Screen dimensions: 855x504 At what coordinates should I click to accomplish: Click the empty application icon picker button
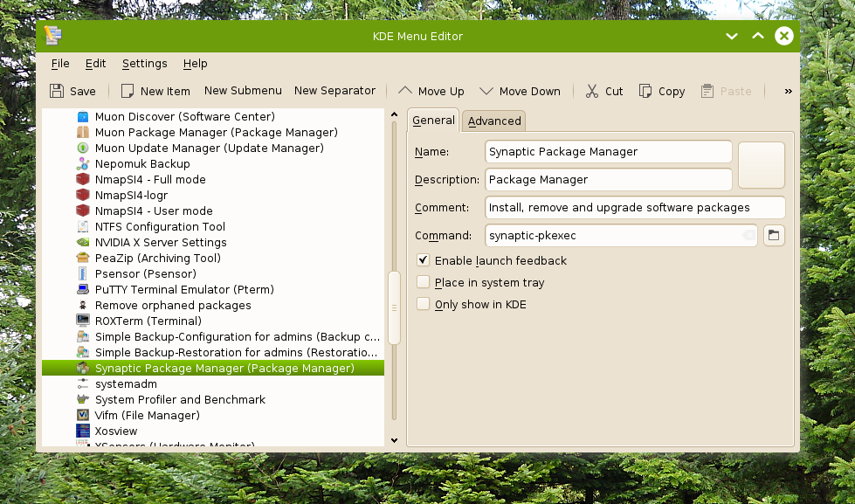pos(761,165)
